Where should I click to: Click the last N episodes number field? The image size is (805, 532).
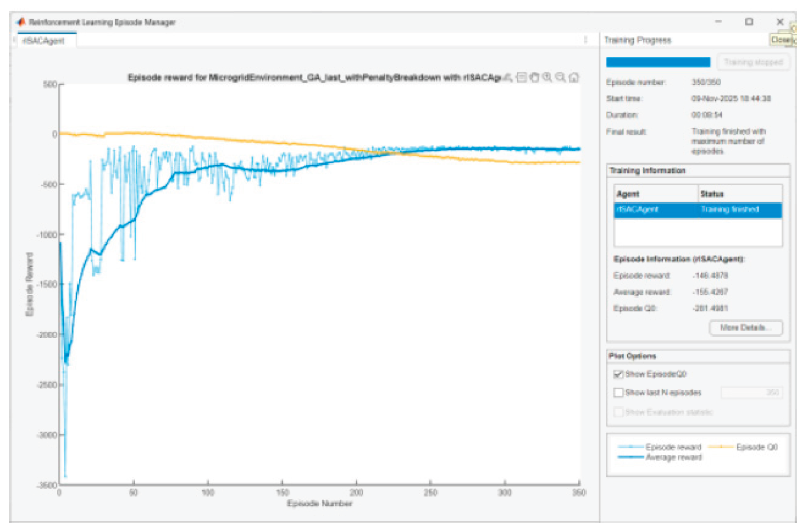[x=751, y=393]
